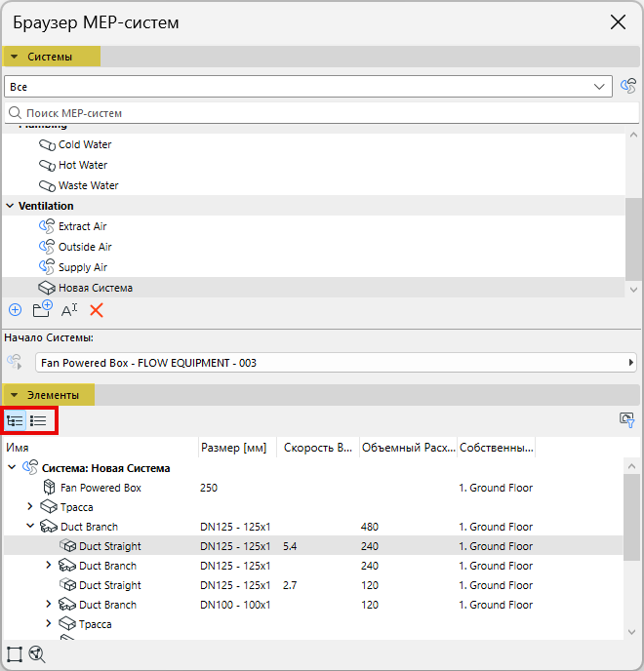This screenshot has width=644, height=671.
Task: Click the rename text icon
Action: click(x=69, y=310)
